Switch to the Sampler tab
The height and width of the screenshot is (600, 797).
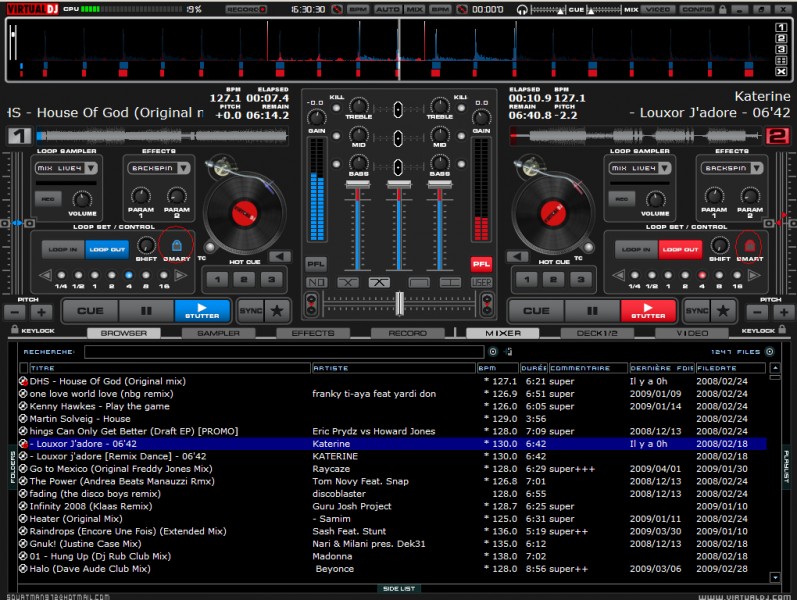point(217,333)
